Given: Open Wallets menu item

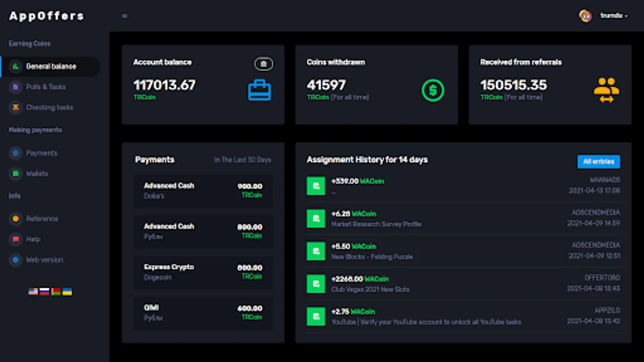Looking at the screenshot, I should coord(37,173).
